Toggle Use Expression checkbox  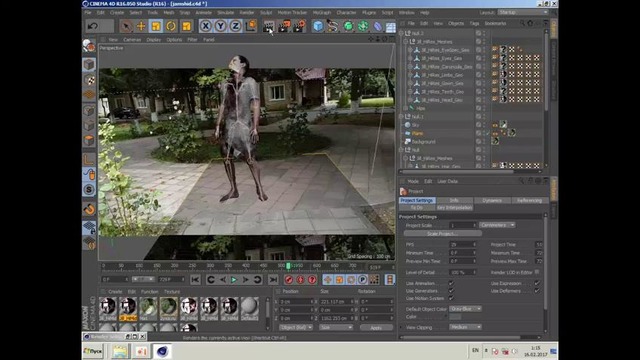[537, 283]
